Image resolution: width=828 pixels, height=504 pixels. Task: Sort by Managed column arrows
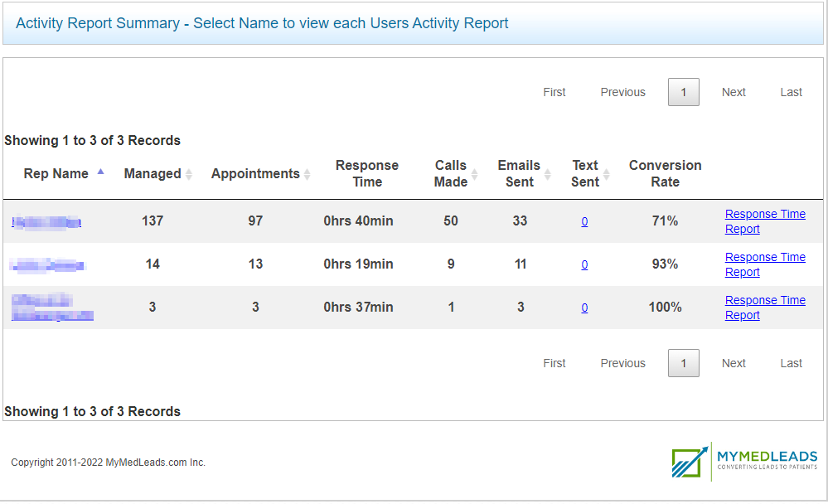[188, 174]
